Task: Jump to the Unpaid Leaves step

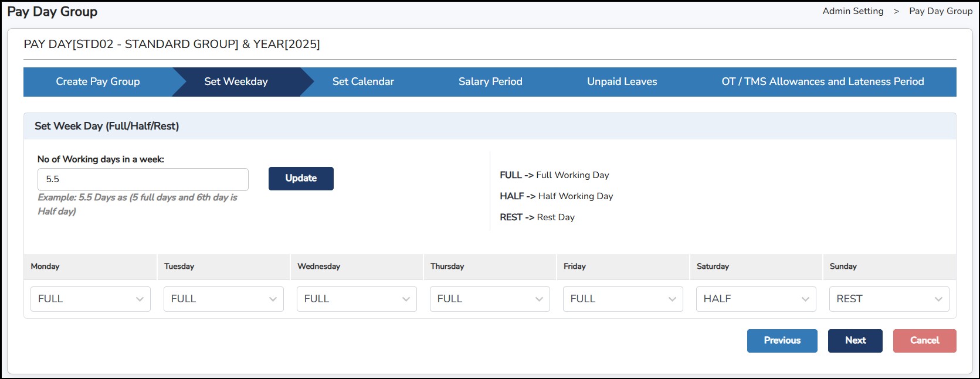Action: [x=622, y=81]
